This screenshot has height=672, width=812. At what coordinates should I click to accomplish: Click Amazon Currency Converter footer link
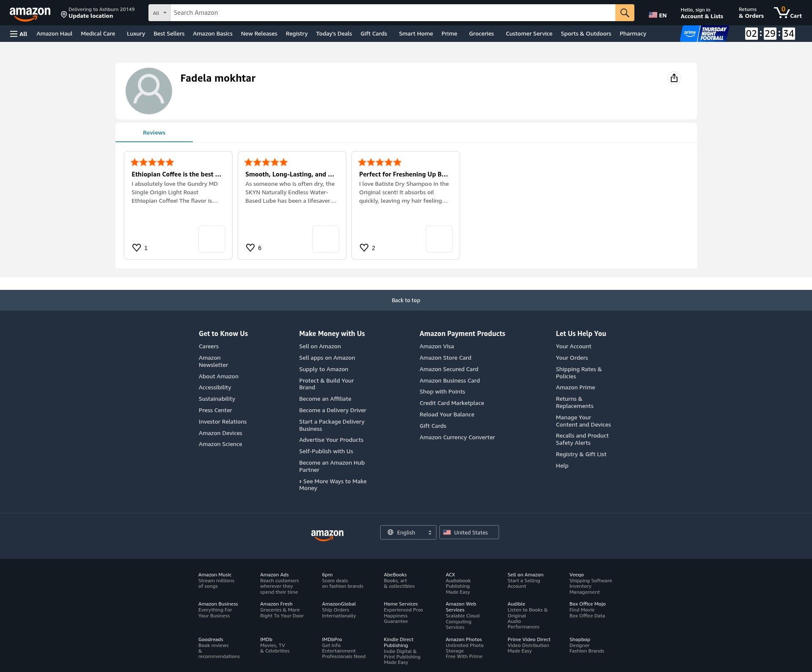pos(457,437)
